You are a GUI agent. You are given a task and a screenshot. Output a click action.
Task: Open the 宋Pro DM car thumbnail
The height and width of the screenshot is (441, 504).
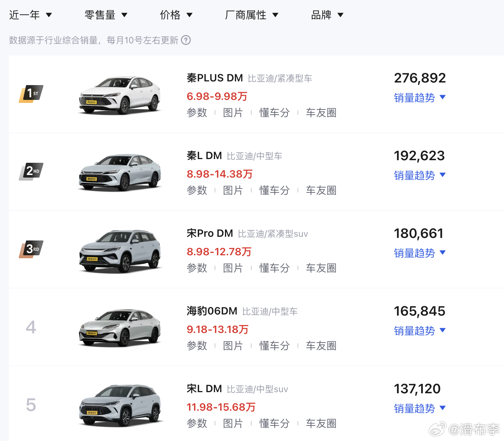pos(120,251)
